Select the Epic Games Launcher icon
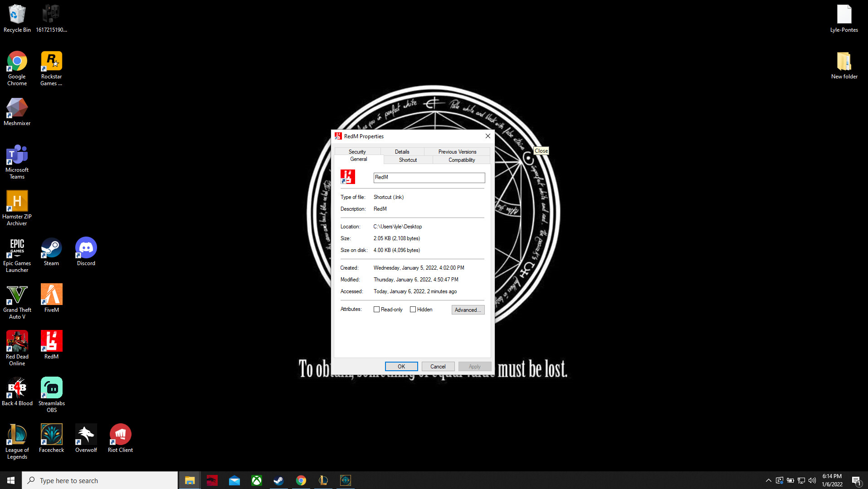 click(x=17, y=255)
